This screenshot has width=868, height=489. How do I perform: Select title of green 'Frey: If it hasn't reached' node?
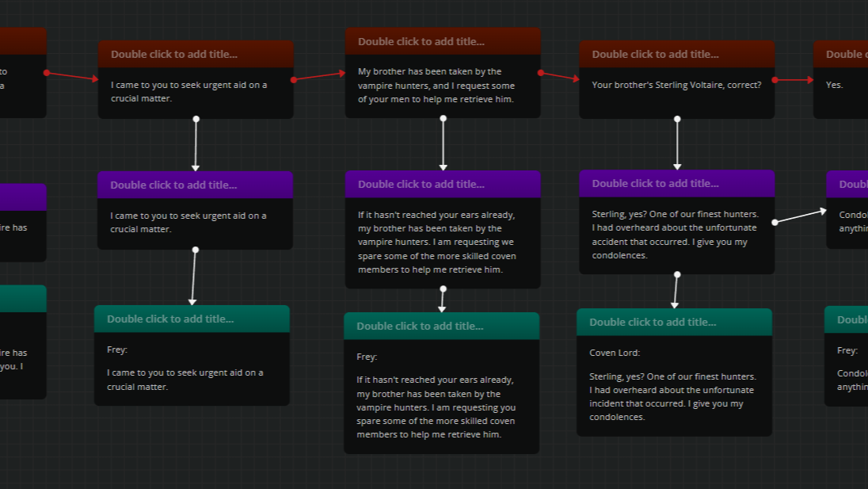pyautogui.click(x=420, y=326)
